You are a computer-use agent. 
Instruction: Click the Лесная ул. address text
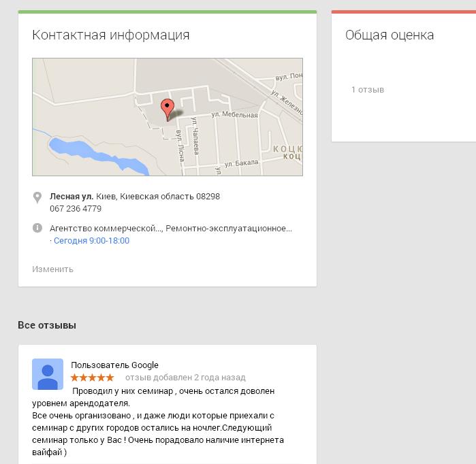72,197
